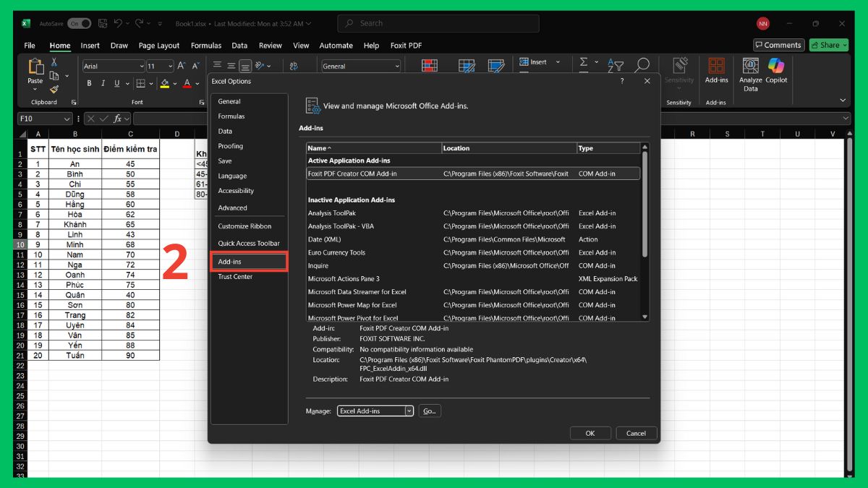The height and width of the screenshot is (488, 868).
Task: Click the Increase Font Size icon
Action: point(182,67)
